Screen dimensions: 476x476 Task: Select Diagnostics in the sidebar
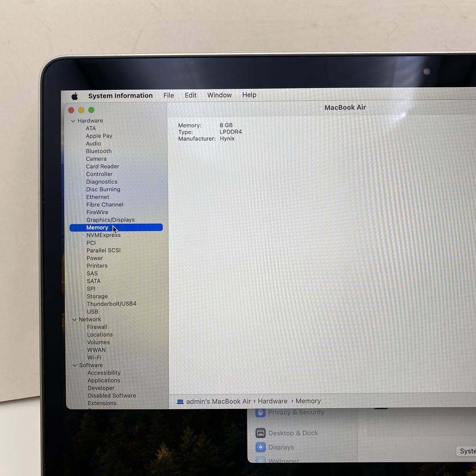[101, 182]
